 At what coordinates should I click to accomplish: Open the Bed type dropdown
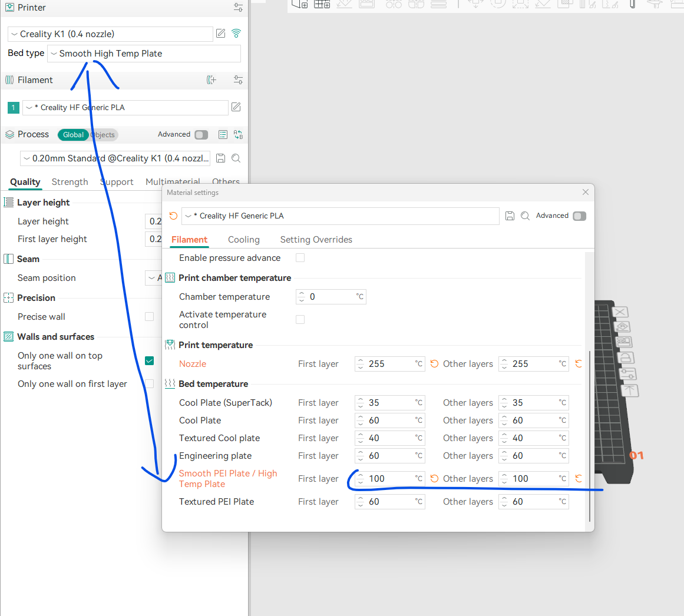144,54
